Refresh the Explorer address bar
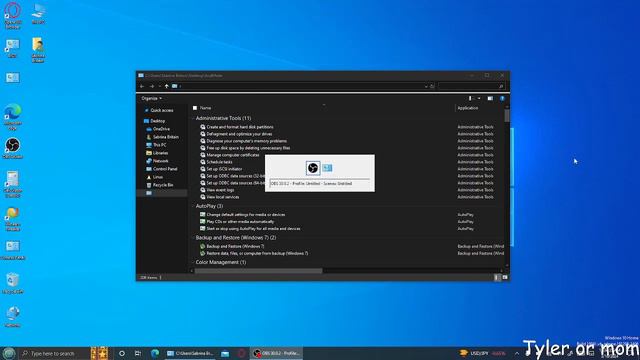 coord(432,86)
